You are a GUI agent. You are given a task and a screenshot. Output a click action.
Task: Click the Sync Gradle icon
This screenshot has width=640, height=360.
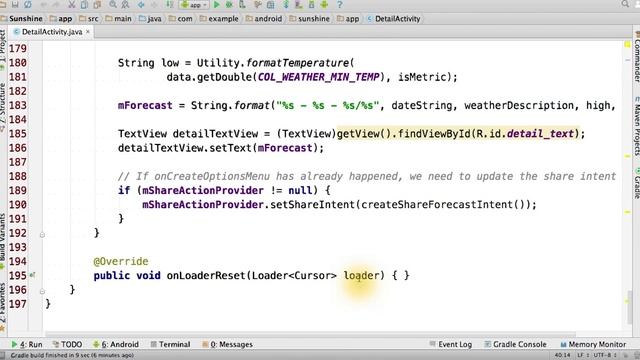tap(286, 4)
